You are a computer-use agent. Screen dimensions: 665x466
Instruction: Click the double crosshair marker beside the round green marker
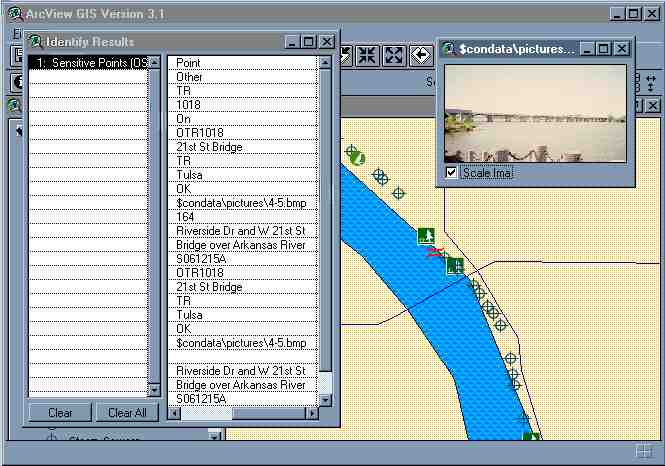(x=380, y=177)
